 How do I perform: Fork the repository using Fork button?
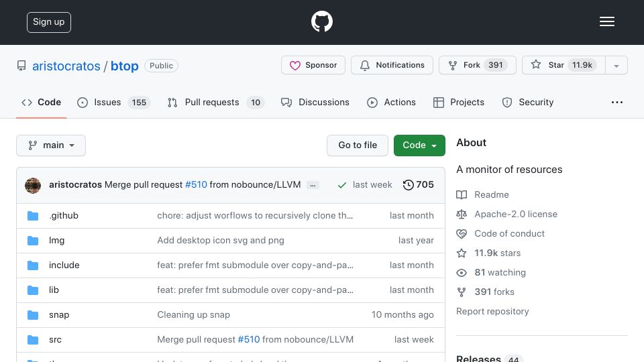(x=477, y=65)
